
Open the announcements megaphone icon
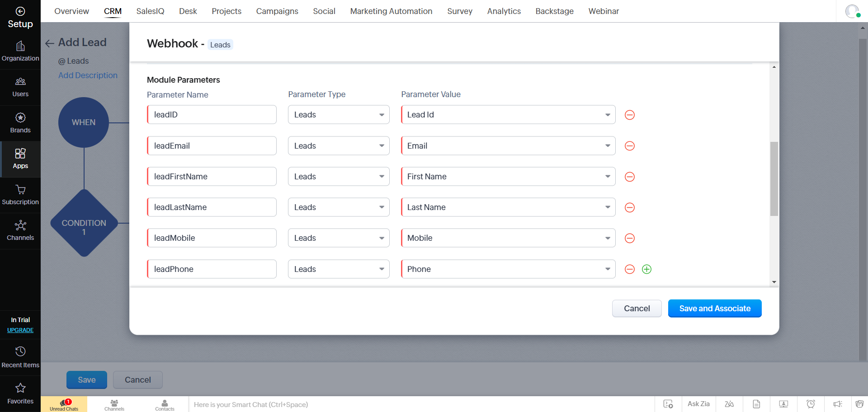837,404
